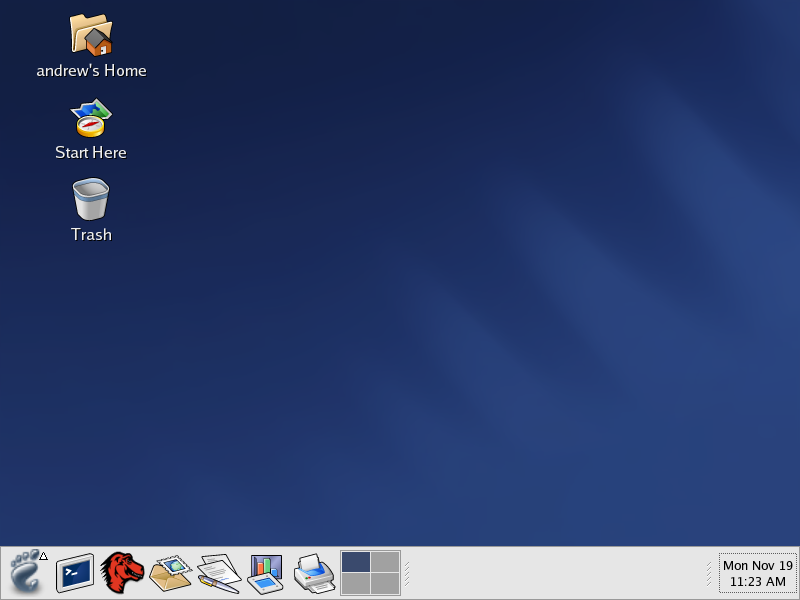Select the andrew's Home folder icon
The width and height of the screenshot is (800, 600).
tap(91, 34)
